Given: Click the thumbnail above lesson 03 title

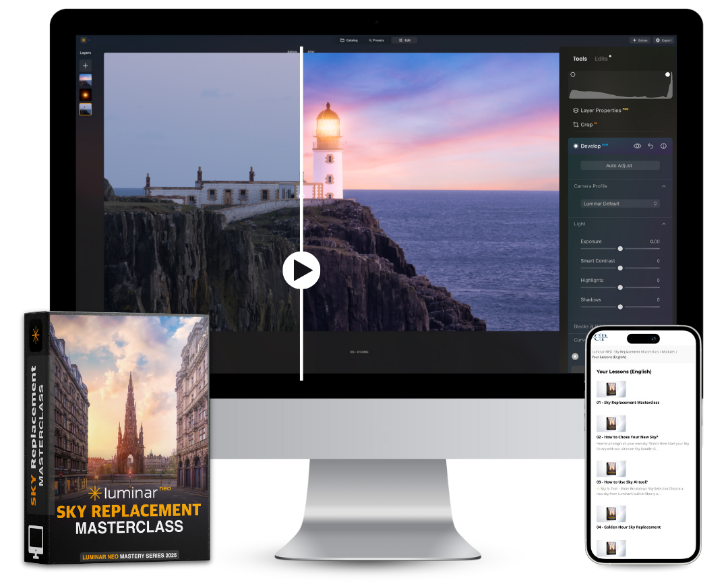Looking at the screenshot, I should [x=611, y=469].
